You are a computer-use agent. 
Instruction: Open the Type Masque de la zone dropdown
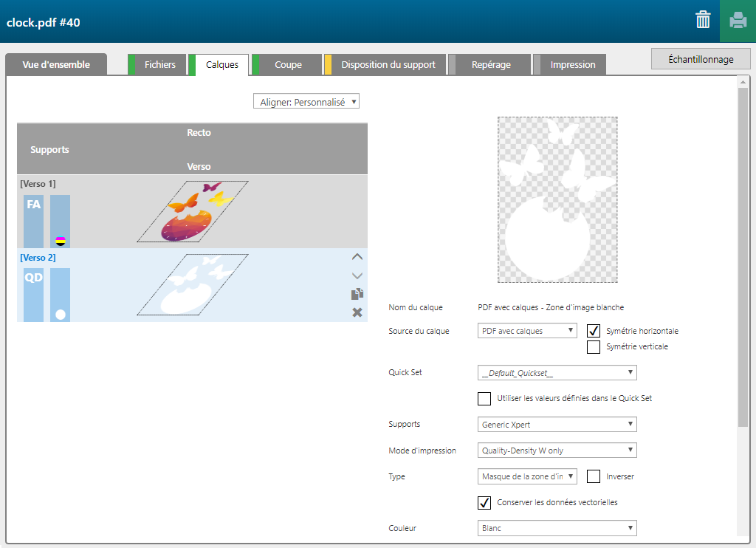coord(527,476)
